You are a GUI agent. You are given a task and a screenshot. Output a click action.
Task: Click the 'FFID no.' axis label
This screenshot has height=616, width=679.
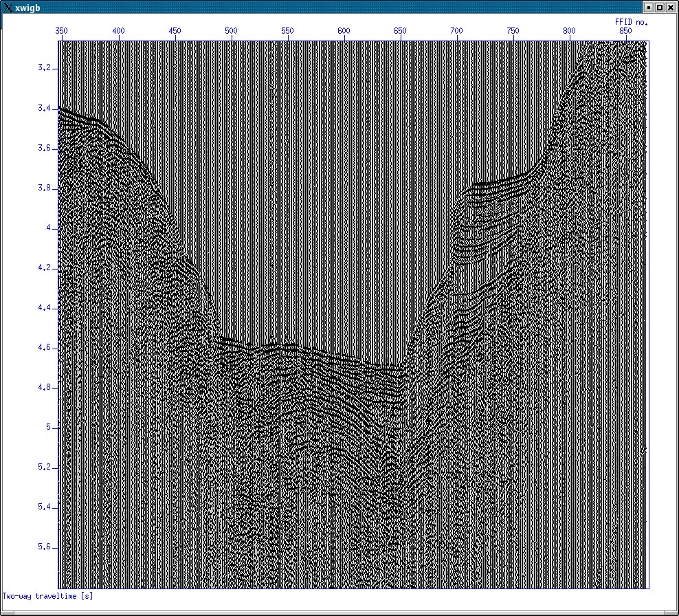(631, 22)
